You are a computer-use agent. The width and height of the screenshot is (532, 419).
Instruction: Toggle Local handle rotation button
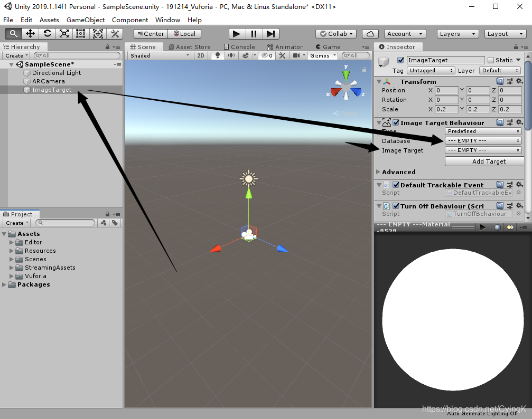coord(184,34)
